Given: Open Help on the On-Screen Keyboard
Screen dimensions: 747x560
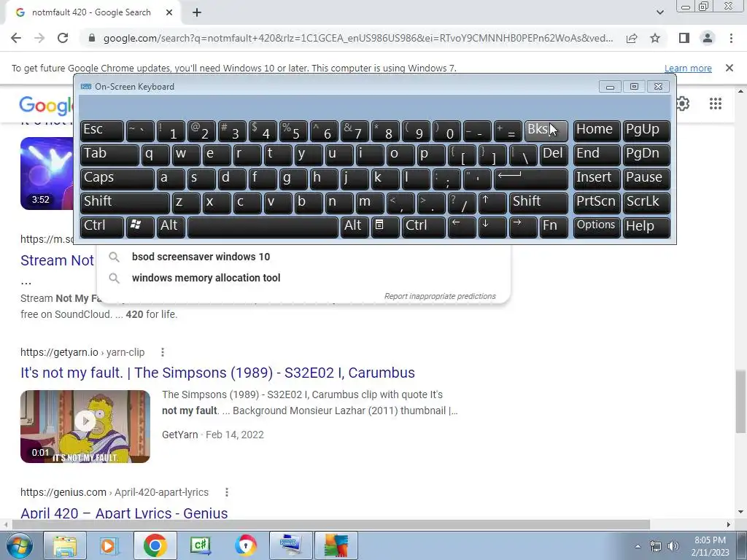Looking at the screenshot, I should [x=646, y=226].
